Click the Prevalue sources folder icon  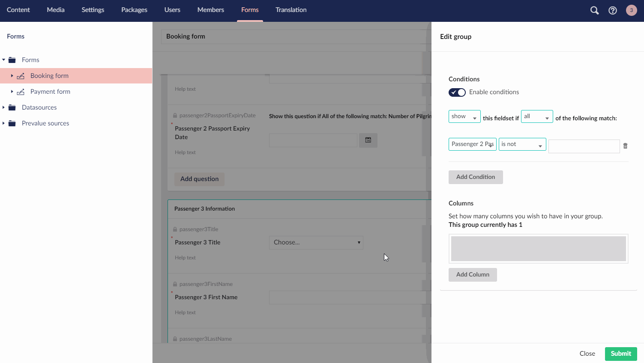tap(12, 123)
